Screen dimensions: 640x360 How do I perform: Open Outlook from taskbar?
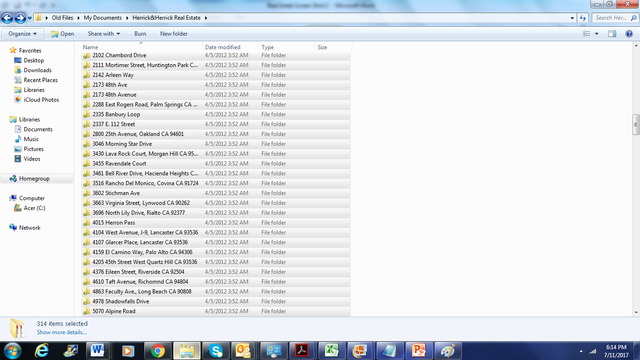click(243, 351)
